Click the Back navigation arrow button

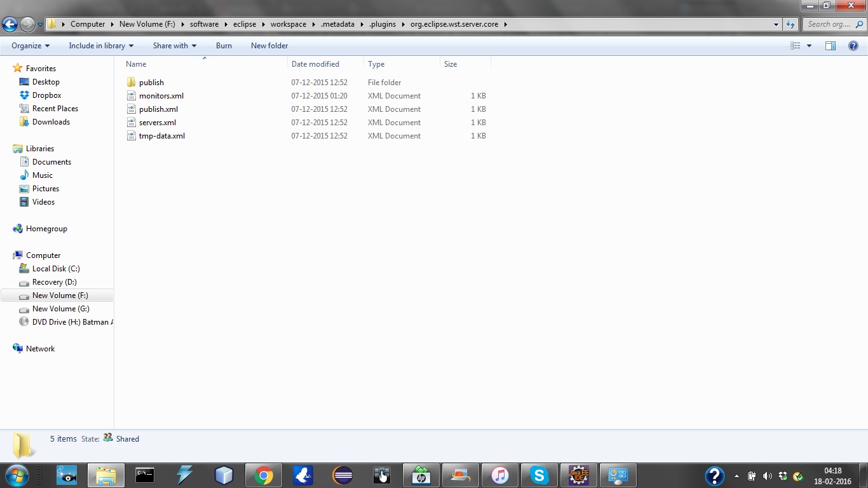(x=10, y=25)
